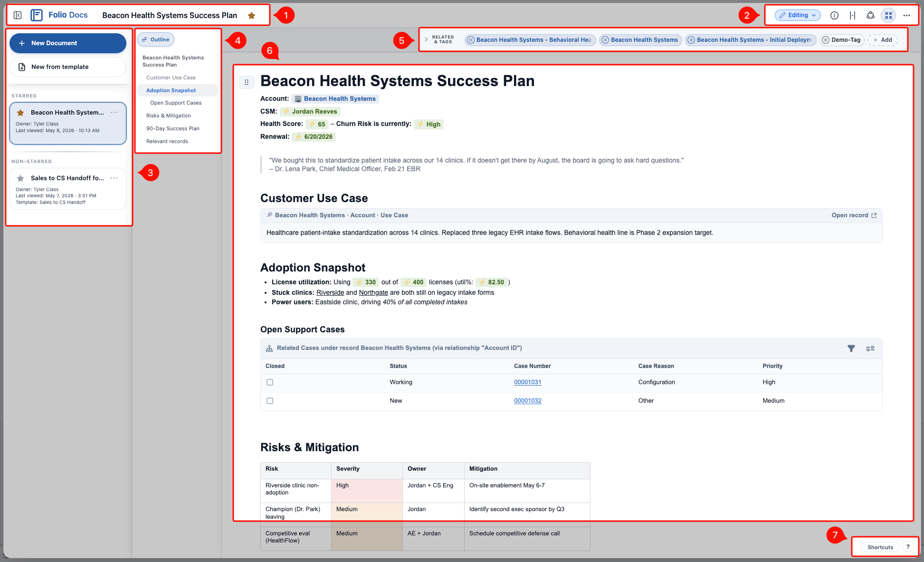Open the Editing mode dropdown
This screenshot has height=562, width=924.
(798, 15)
